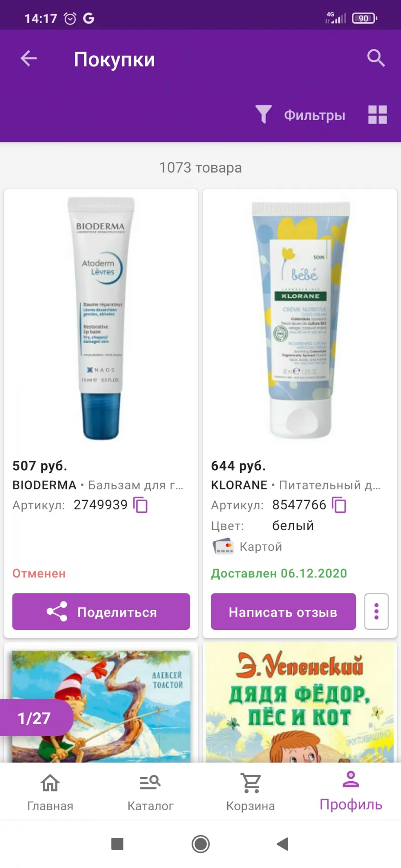Image resolution: width=401 pixels, height=868 pixels.
Task: Open the Фильтры funnel filter
Action: tap(300, 115)
